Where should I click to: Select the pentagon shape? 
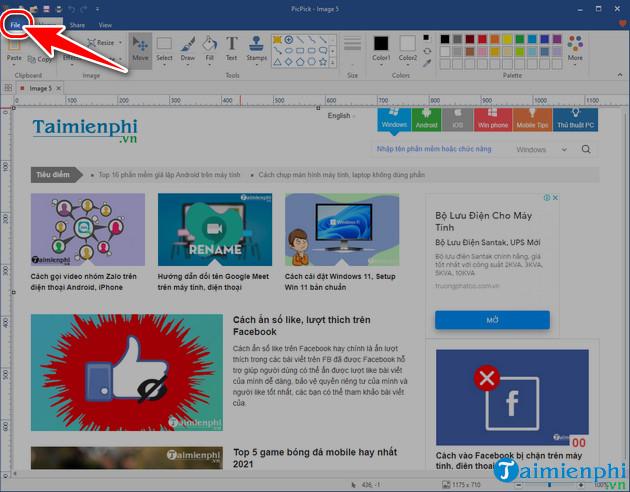300,62
